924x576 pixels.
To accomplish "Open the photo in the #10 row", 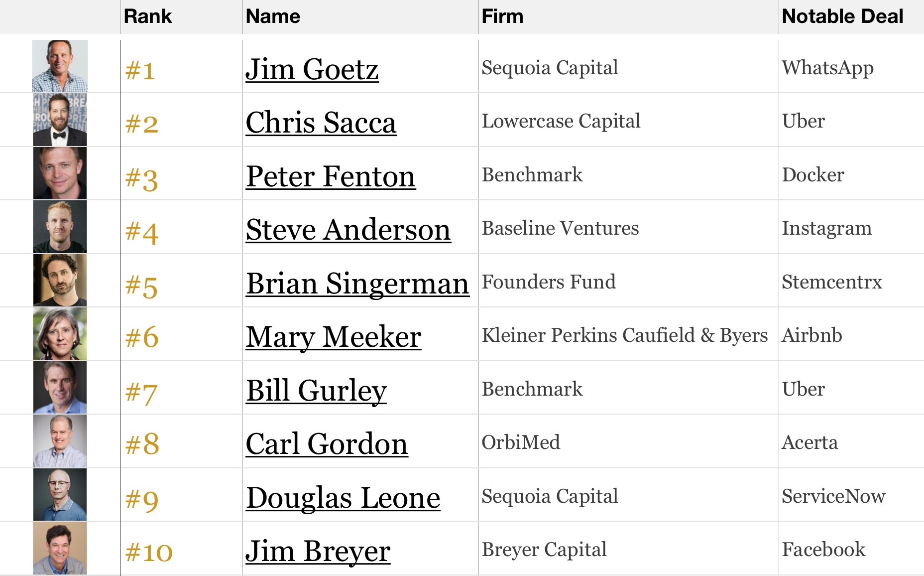I will pos(60,548).
